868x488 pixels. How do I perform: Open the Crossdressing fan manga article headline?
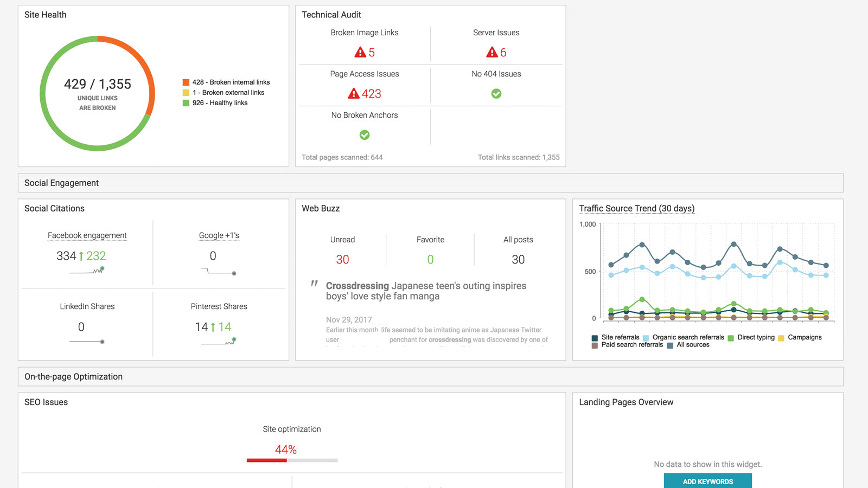click(x=426, y=291)
